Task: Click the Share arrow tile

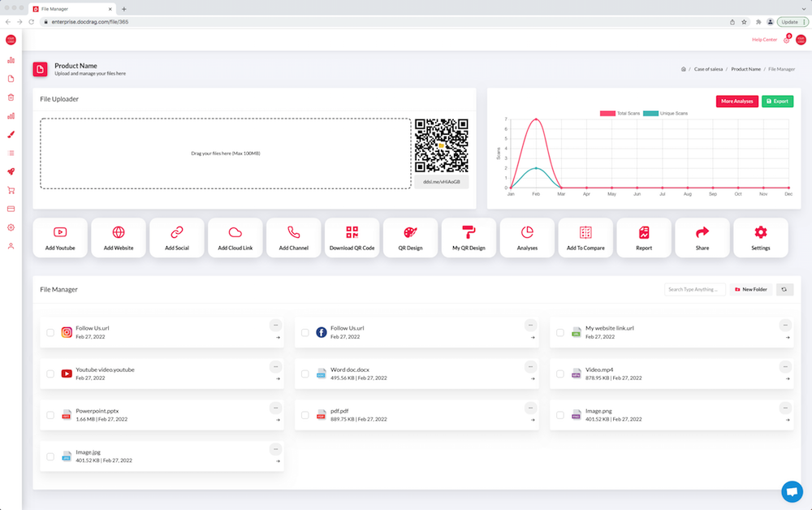Action: pos(702,238)
